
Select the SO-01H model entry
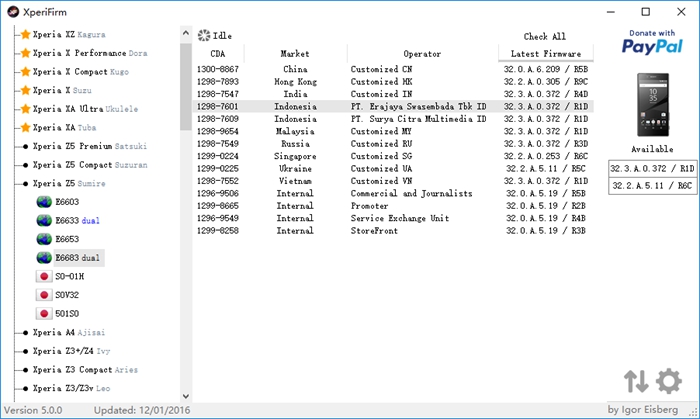70,277
